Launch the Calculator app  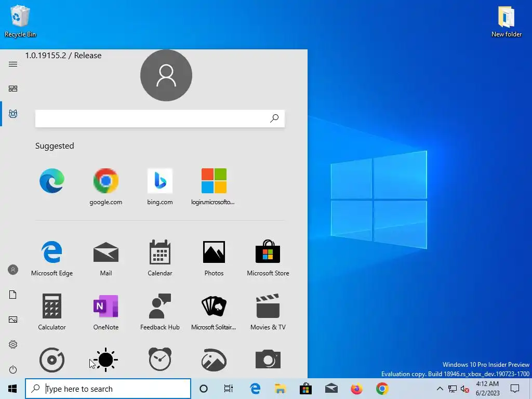52,312
